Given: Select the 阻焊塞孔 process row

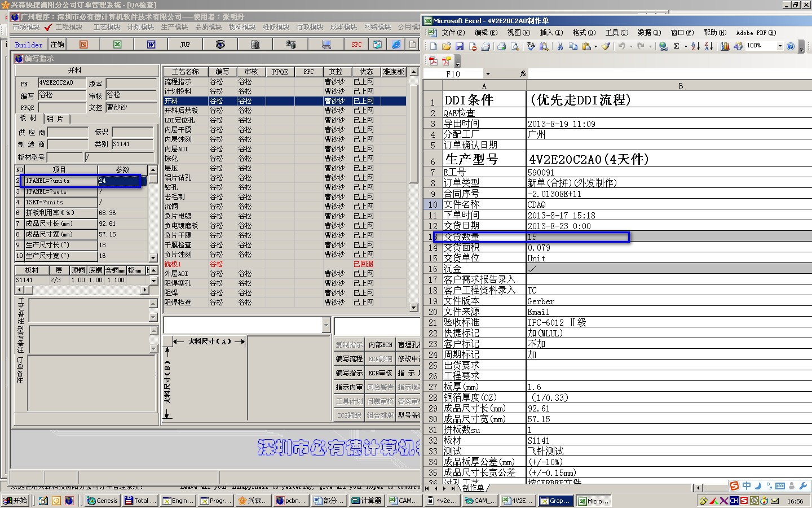Looking at the screenshot, I should pyautogui.click(x=285, y=283).
